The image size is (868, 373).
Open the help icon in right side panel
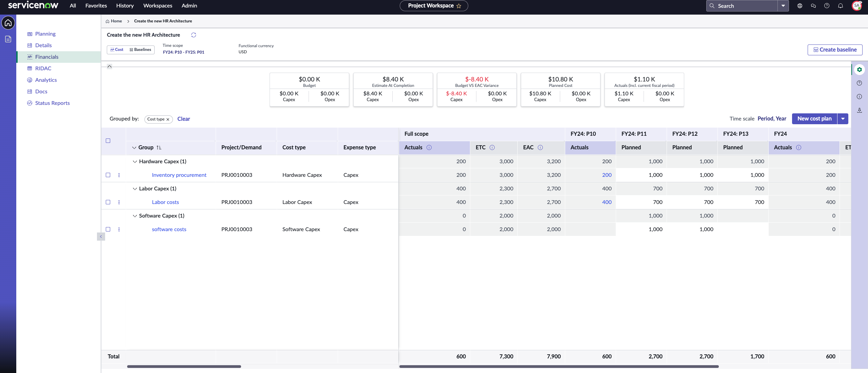pos(860,83)
